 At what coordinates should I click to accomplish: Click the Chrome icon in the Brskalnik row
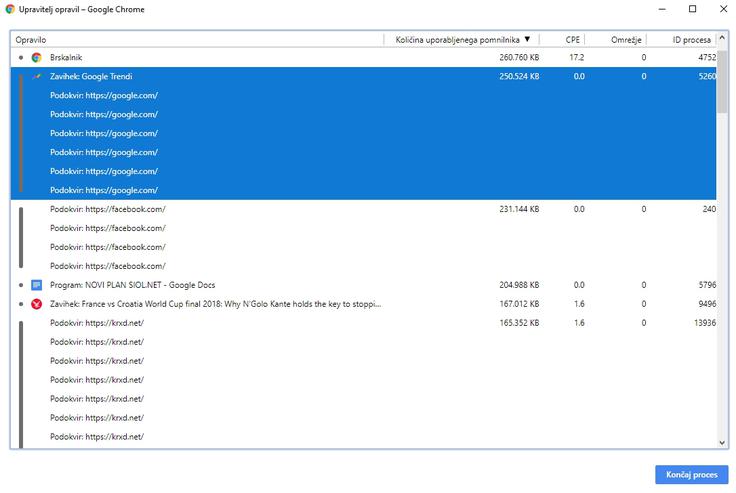click(37, 57)
